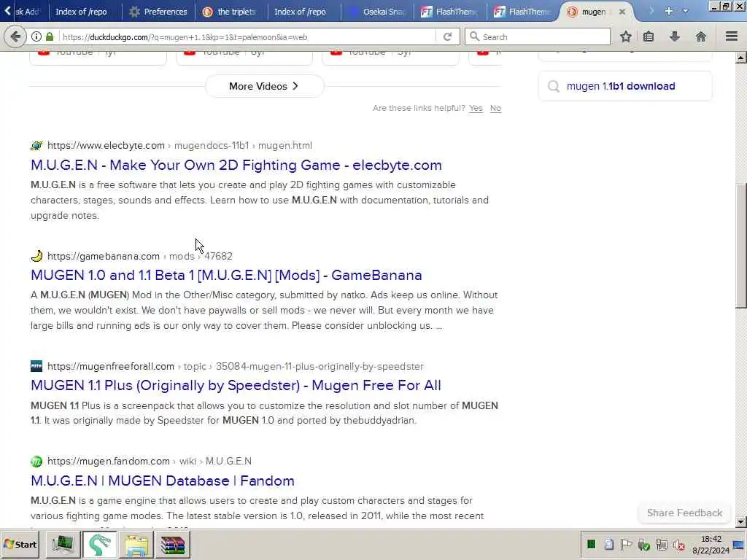Viewport: 747px width, 560px height.
Task: Open the downloads arrow icon
Action: click(675, 36)
